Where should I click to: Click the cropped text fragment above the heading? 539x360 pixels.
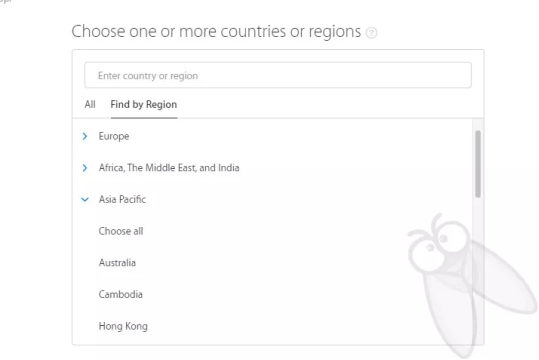(5, 1)
